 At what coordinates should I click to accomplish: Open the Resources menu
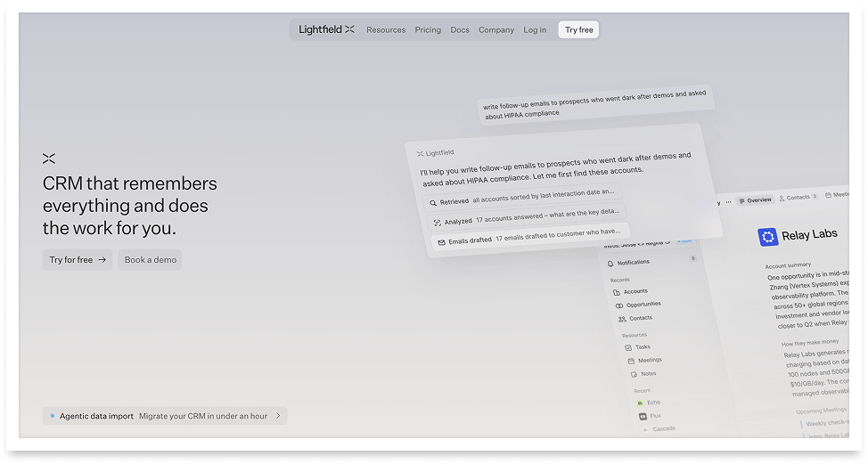(386, 30)
